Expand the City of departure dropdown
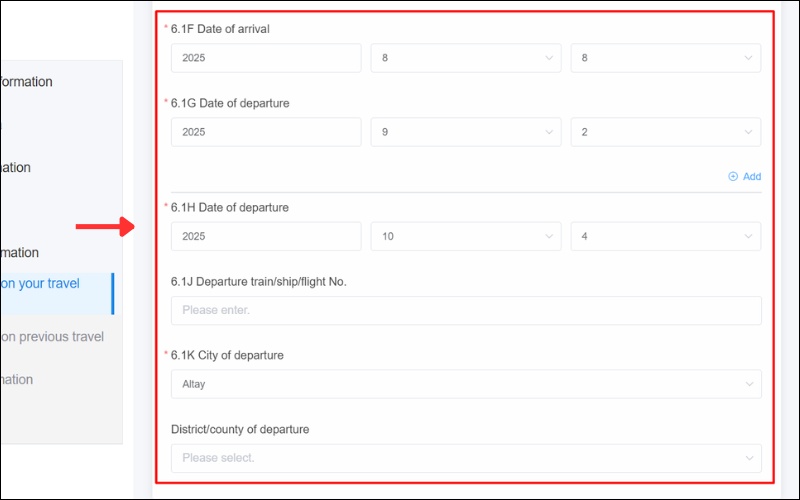The image size is (800, 500). pos(465,384)
